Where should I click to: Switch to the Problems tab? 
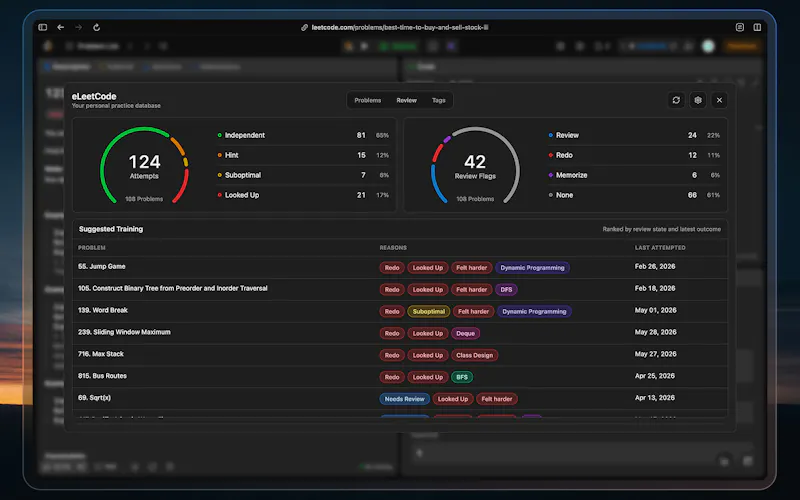368,100
